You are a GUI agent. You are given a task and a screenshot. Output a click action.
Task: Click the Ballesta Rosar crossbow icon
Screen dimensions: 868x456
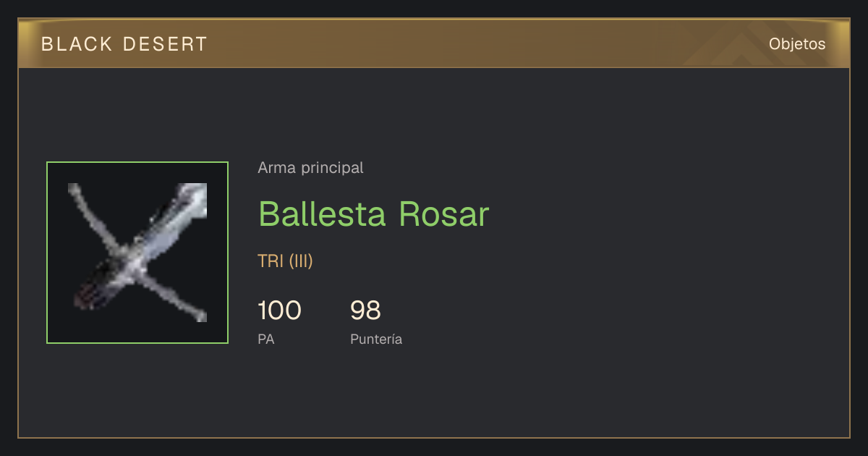pyautogui.click(x=137, y=253)
